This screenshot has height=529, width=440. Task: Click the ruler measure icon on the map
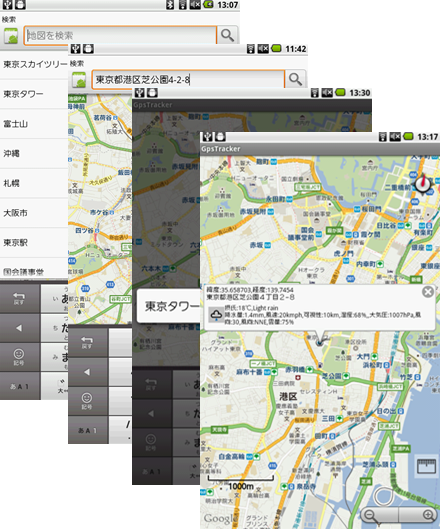[x=427, y=466]
